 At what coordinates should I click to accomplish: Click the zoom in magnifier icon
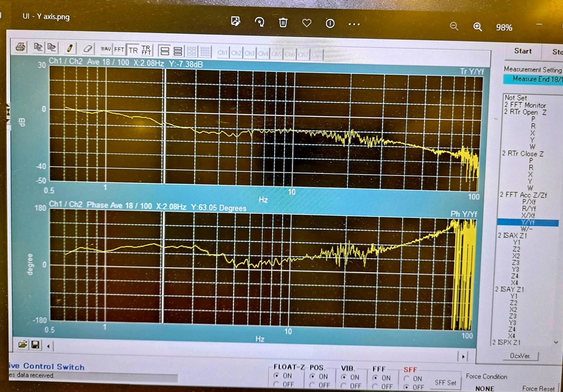pyautogui.click(x=477, y=27)
